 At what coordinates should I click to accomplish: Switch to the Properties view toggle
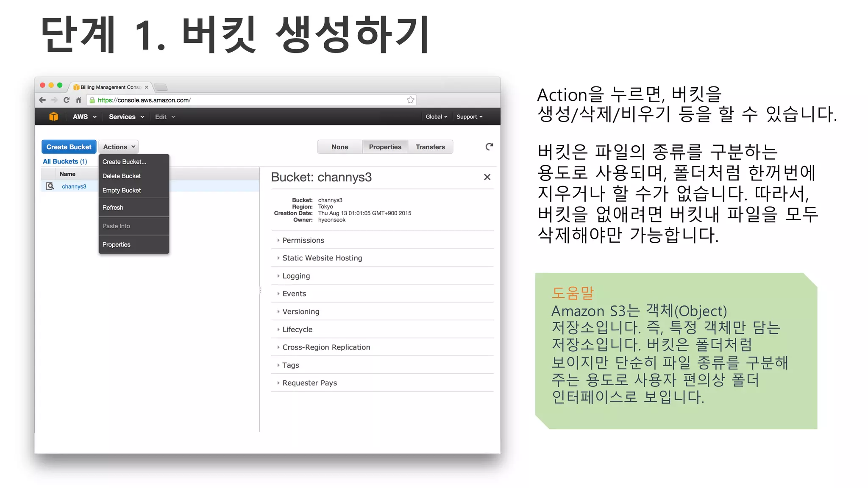(x=385, y=147)
